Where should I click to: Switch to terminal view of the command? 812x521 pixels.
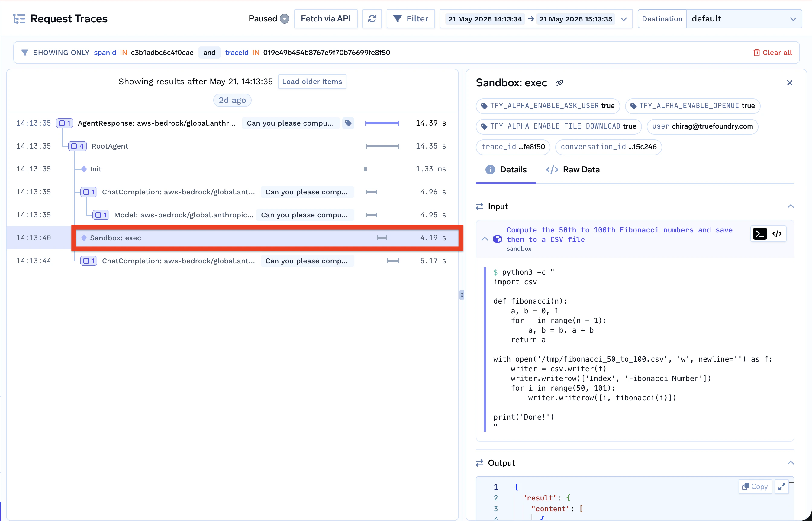[x=759, y=233]
